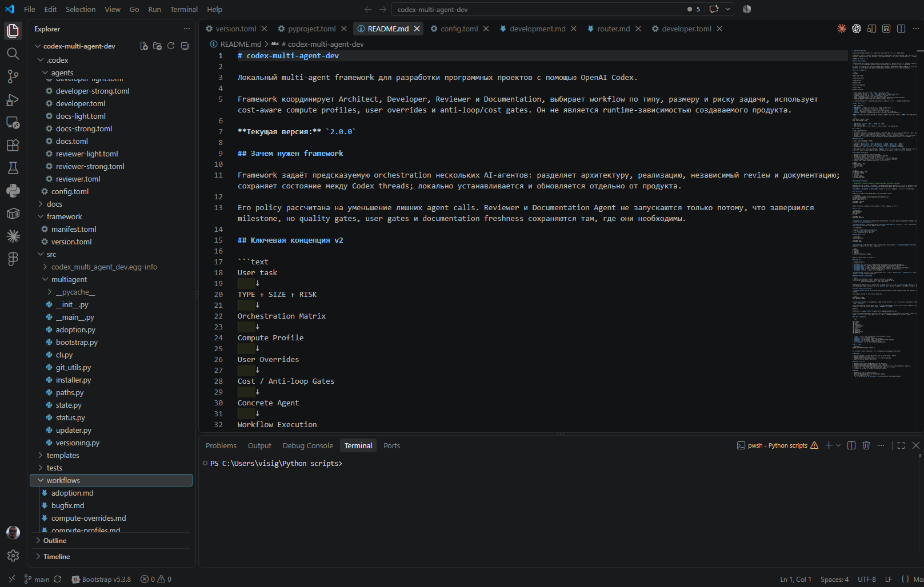Open the chat sparkle button in title bar

coord(714,9)
